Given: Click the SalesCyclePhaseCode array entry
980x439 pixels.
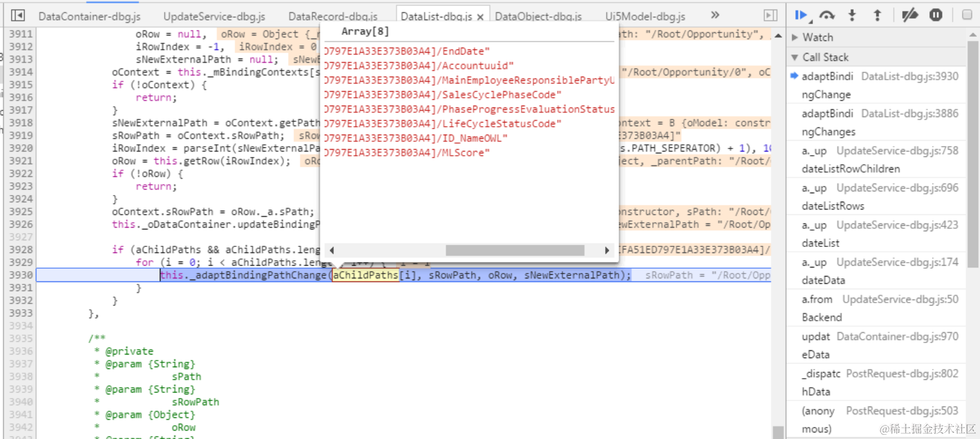Looking at the screenshot, I should click(443, 95).
